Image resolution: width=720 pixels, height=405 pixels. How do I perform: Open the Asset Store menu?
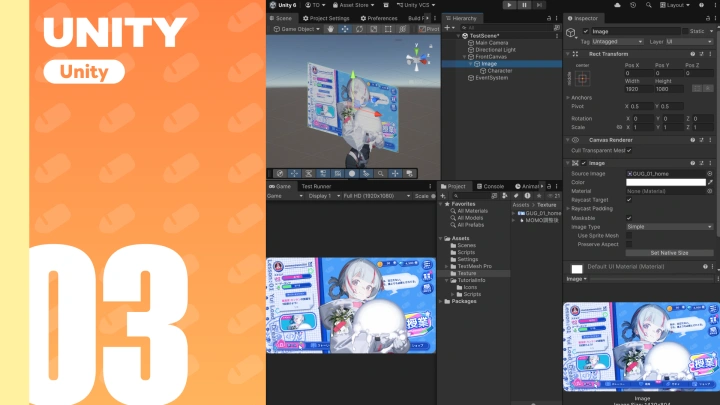[354, 5]
